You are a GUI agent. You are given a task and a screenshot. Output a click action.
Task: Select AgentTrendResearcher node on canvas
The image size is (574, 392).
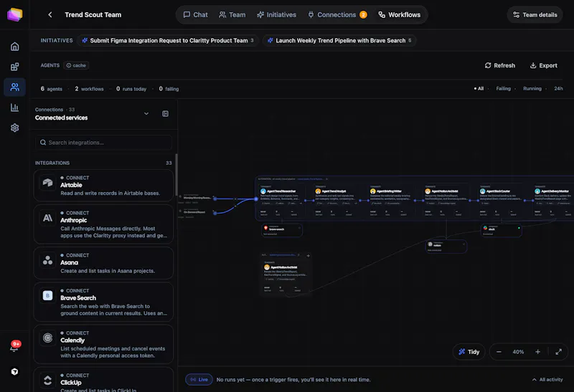[x=281, y=201]
